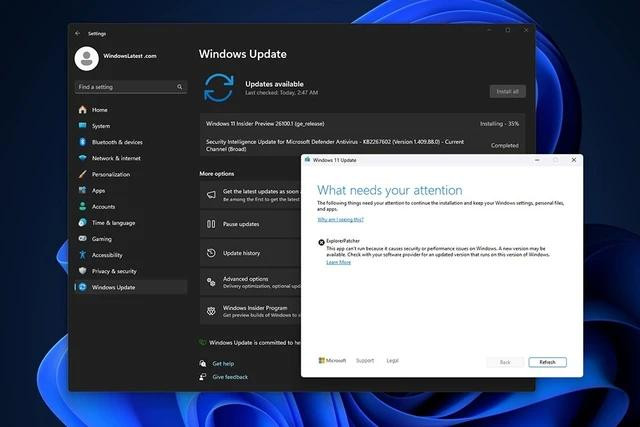Screen dimensions: 640x427
Task: Select the Gaming controller icon
Action: point(82,238)
